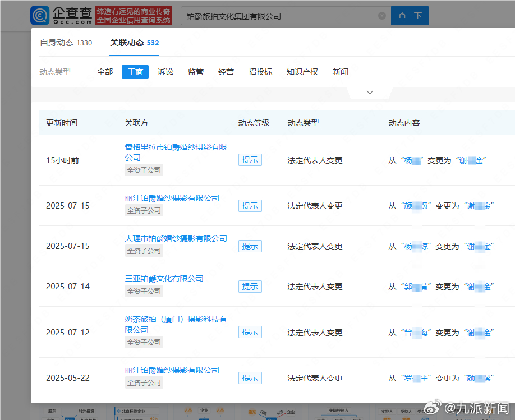The image size is (515, 420).
Task: Click the Qcc.com logo icon
Action: pos(40,16)
